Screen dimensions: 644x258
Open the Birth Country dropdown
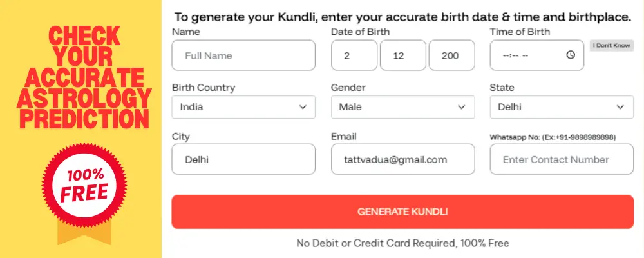[243, 107]
